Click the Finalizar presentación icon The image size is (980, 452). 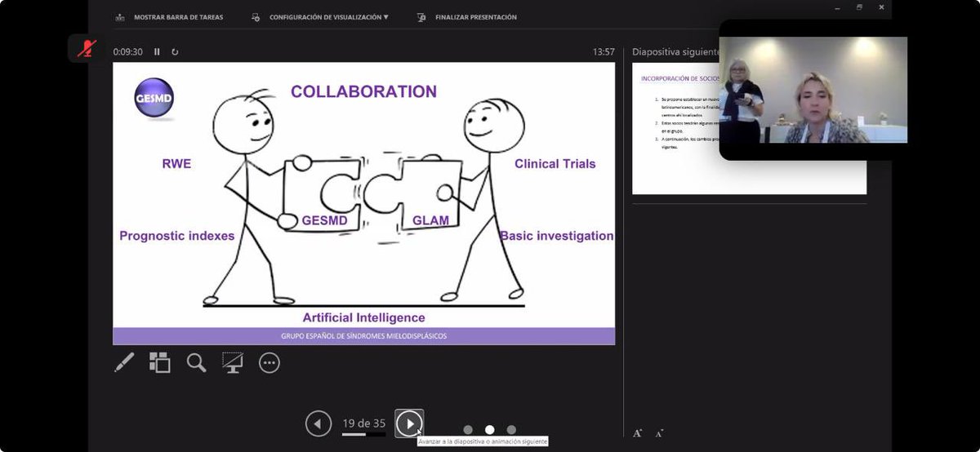[421, 16]
